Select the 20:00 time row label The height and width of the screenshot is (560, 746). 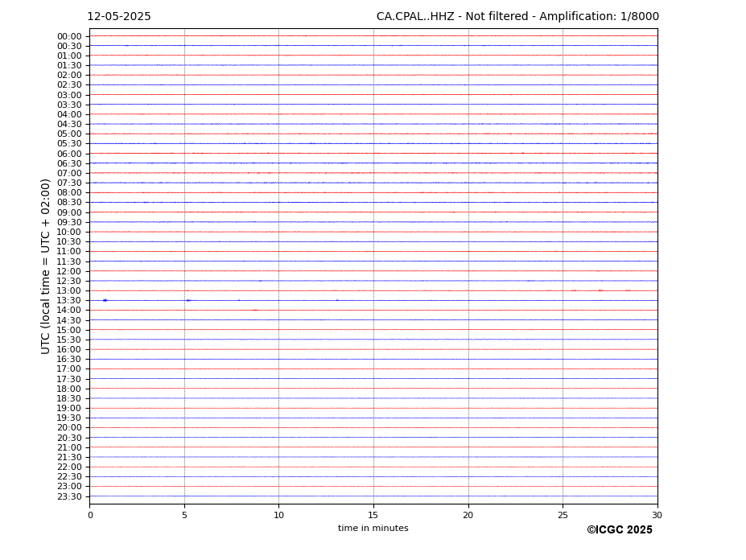click(69, 428)
